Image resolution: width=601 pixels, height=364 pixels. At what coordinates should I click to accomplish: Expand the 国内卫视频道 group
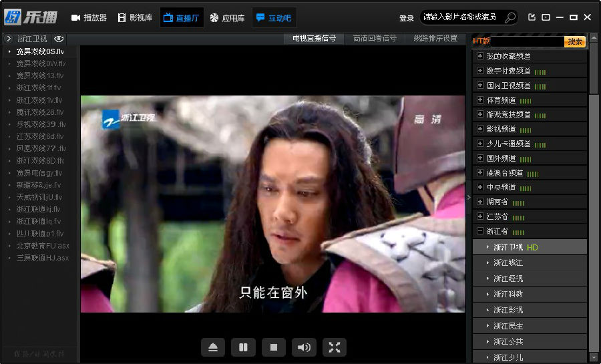[480, 85]
